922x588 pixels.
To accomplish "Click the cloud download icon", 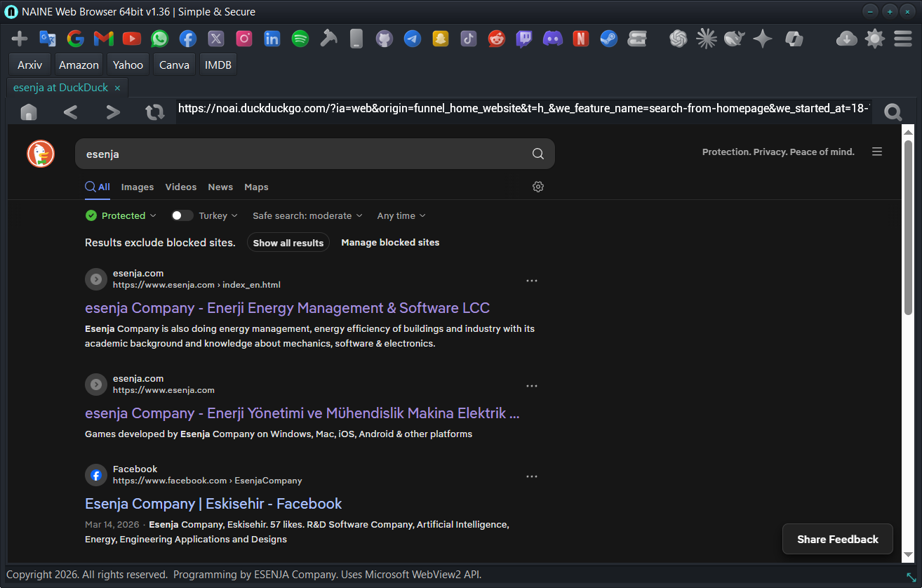I will 847,39.
